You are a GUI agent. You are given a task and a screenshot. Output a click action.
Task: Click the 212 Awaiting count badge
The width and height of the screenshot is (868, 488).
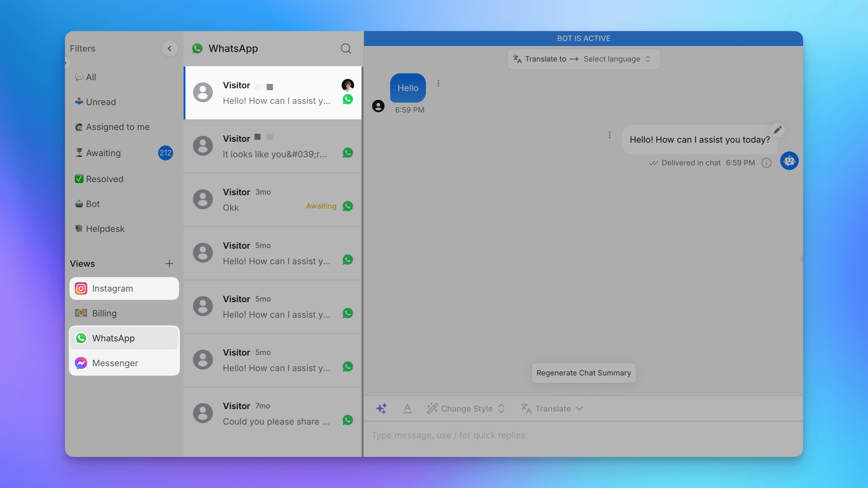pyautogui.click(x=165, y=153)
